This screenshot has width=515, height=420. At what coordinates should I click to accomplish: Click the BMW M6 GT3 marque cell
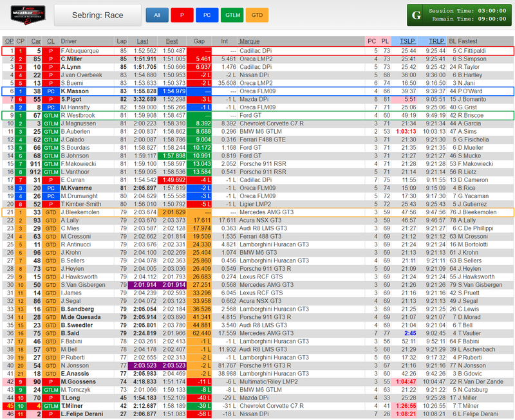point(258,253)
